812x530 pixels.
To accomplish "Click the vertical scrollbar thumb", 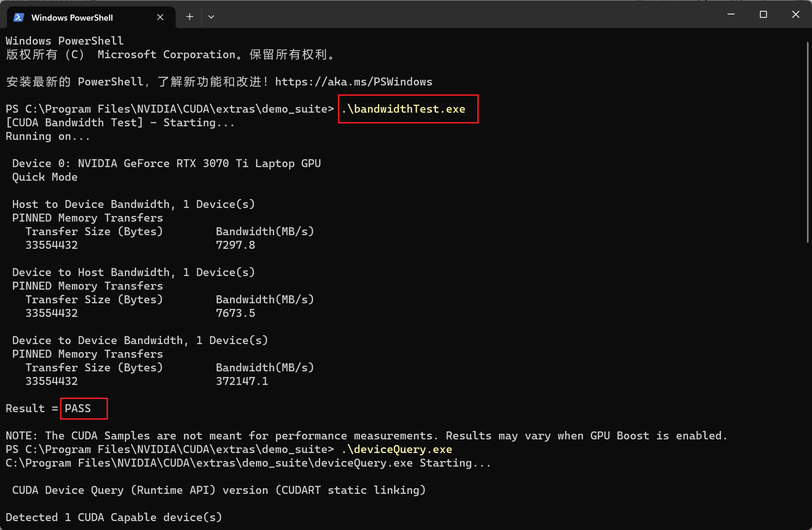I will pos(808,142).
